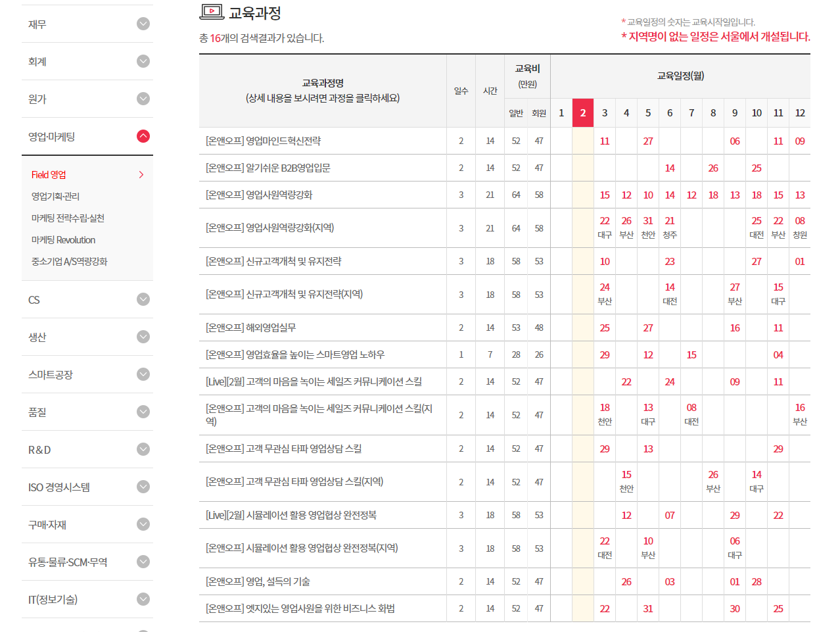The image size is (840, 632).
Task: Click the 품질 expand icon
Action: (x=143, y=412)
